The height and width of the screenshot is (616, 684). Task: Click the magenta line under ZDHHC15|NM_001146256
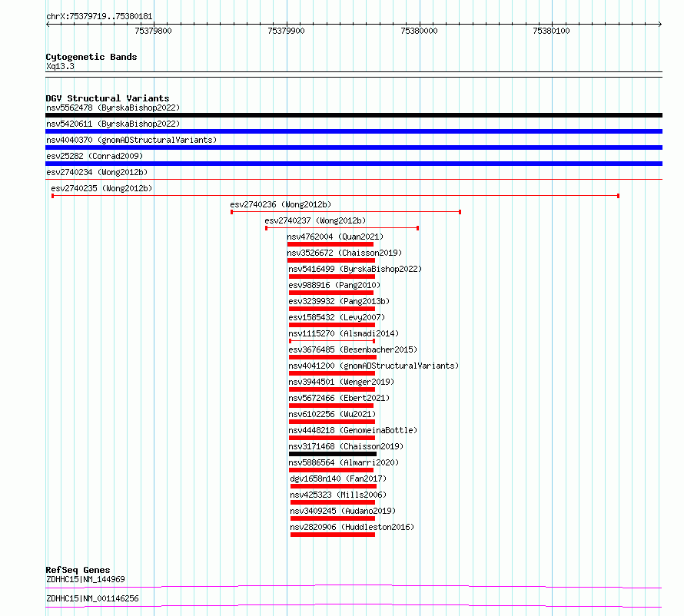click(x=354, y=605)
